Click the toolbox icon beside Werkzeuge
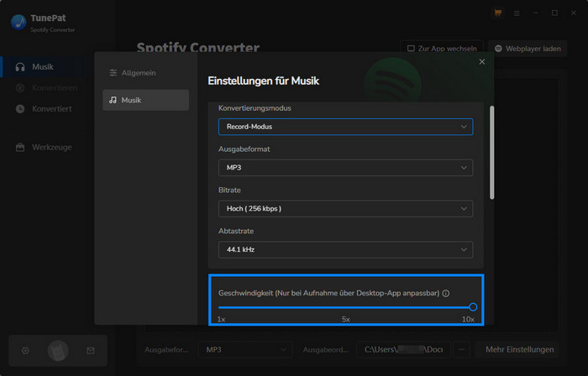 tap(20, 148)
